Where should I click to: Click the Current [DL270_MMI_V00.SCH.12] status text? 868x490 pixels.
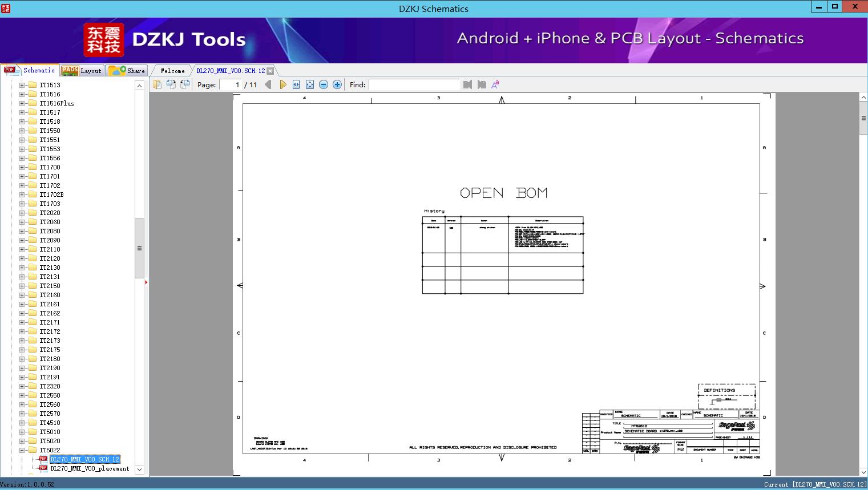(x=815, y=484)
